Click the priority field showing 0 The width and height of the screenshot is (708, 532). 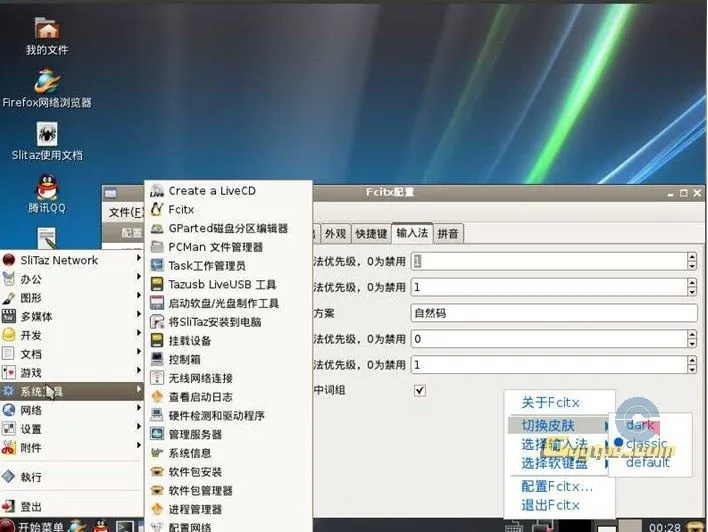tap(549, 339)
